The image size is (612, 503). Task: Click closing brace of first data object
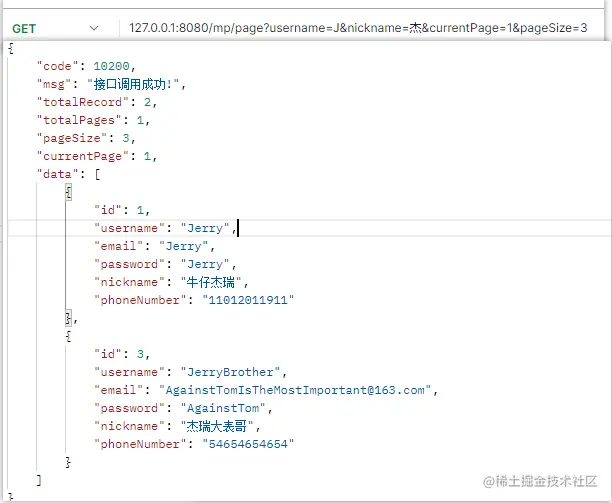pos(68,318)
